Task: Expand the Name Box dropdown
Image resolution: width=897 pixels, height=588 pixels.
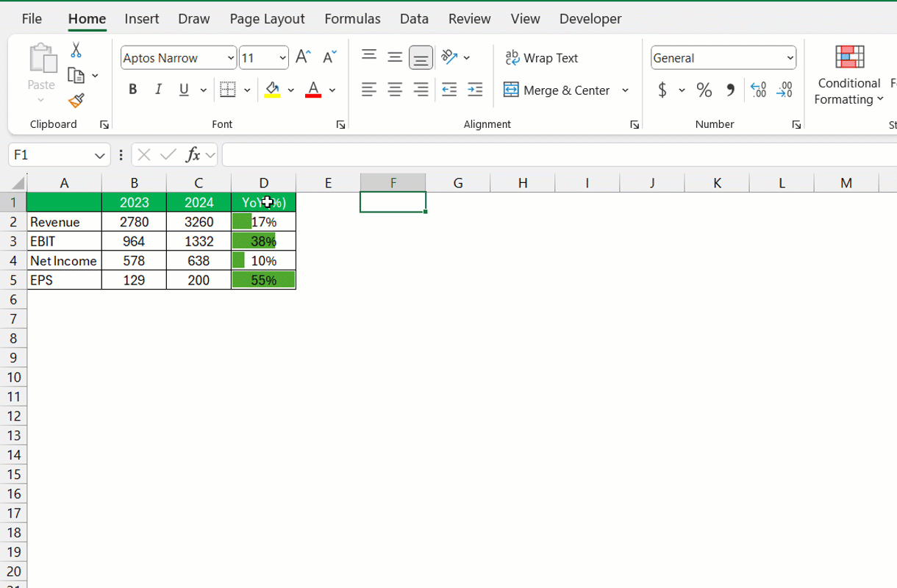Action: coord(100,155)
